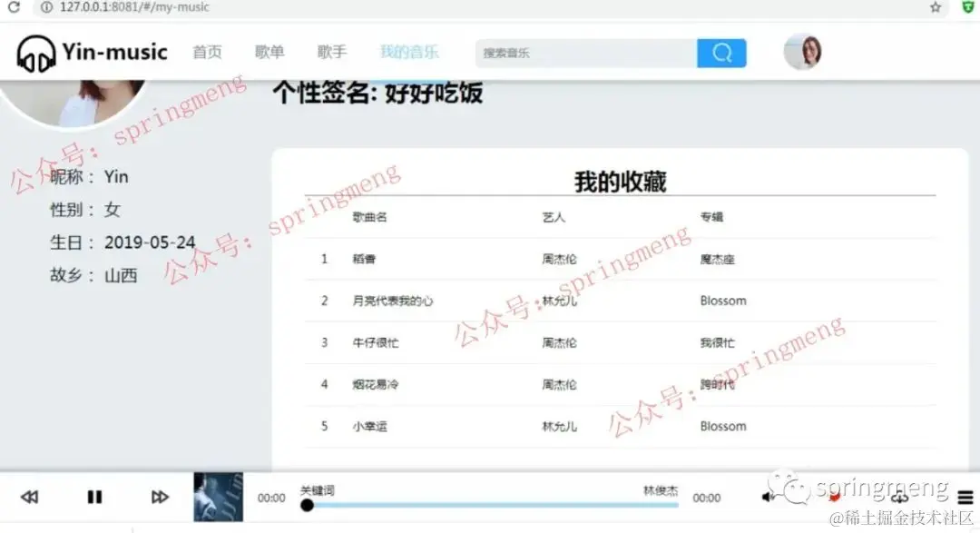Play song 小幸运 in row 5

(369, 427)
